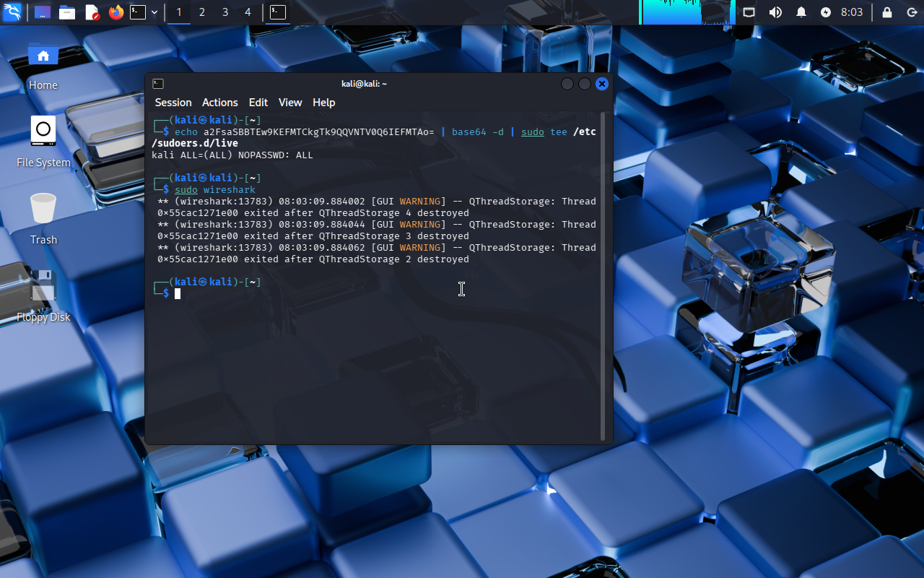Image resolution: width=924 pixels, height=578 pixels.
Task: Open the power manager lightning icon
Action: [826, 12]
